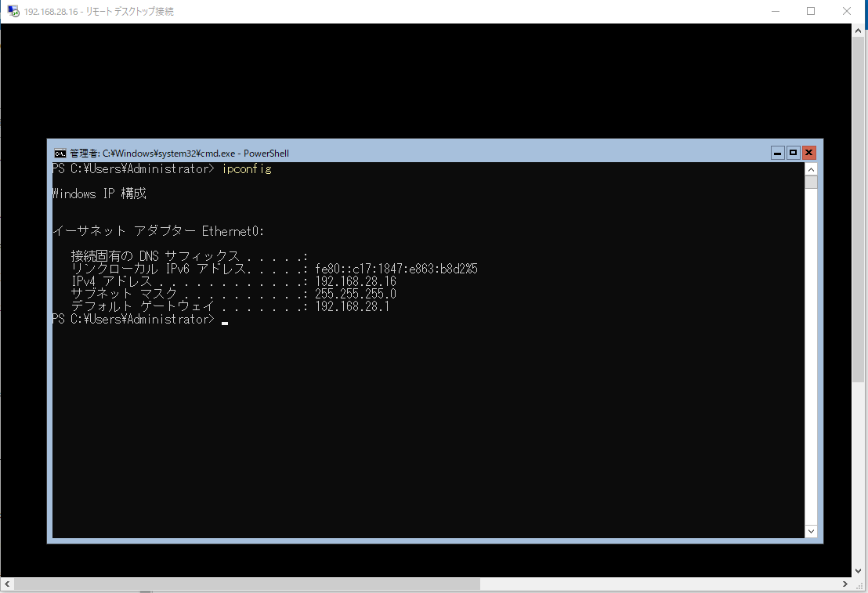This screenshot has height=593, width=868.
Task: Click the IPv4 address value 192.168.28.16
Action: point(356,281)
